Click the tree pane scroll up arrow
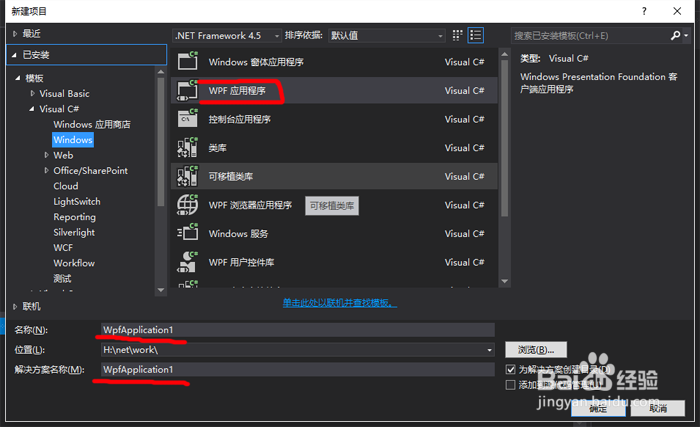700x427 pixels. pyautogui.click(x=161, y=71)
